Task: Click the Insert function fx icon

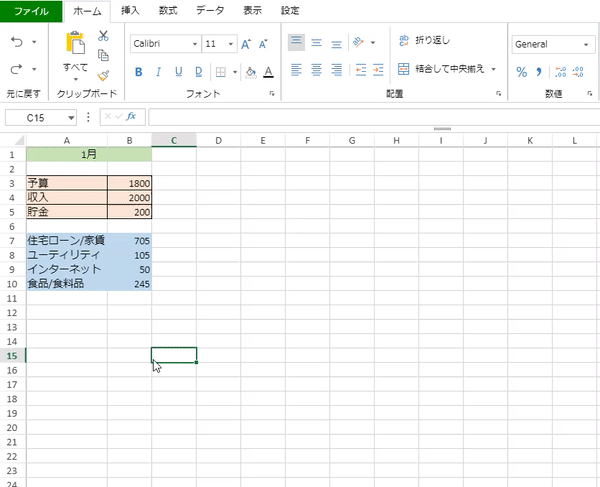Action: tap(132, 117)
